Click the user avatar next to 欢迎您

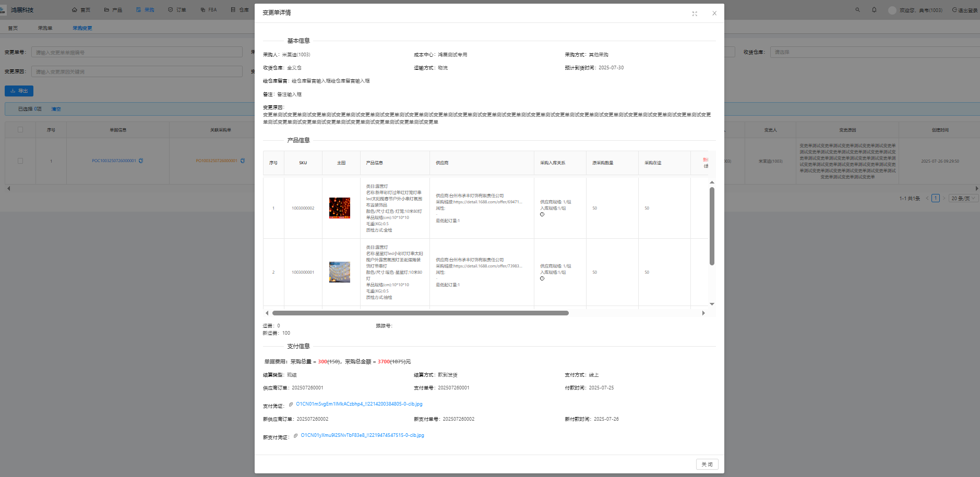point(892,10)
